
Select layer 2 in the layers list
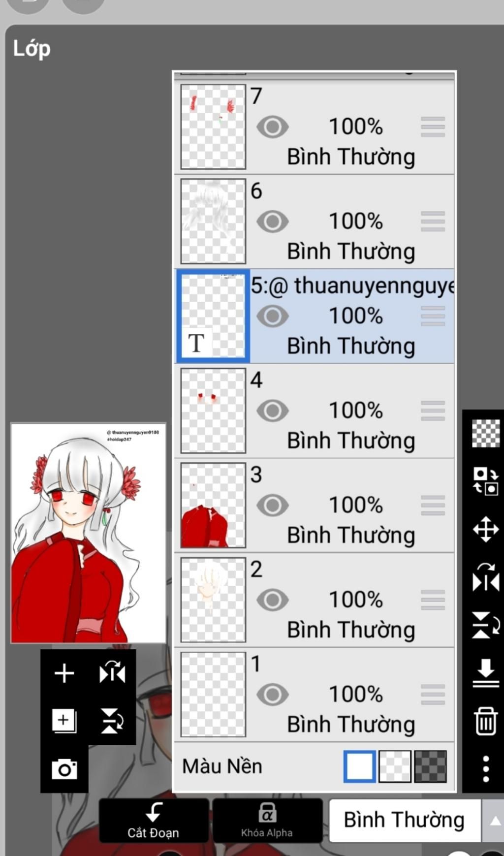tap(314, 600)
